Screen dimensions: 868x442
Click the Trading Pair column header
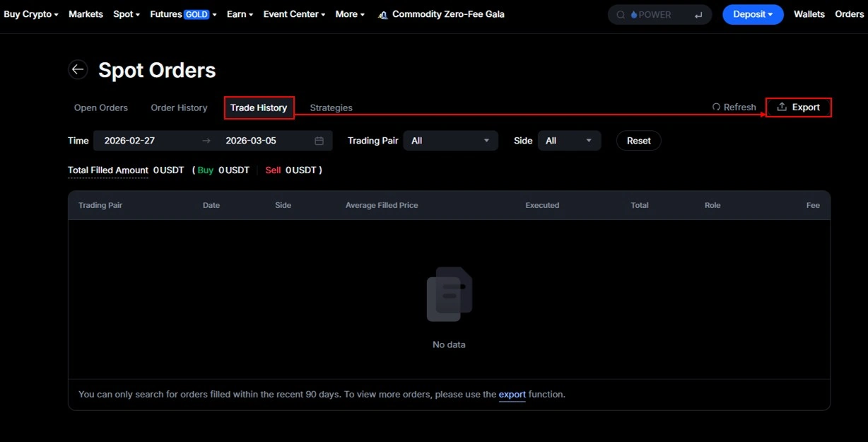click(100, 205)
